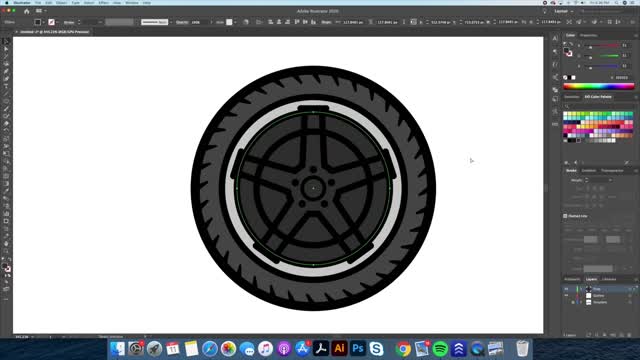640x360 pixels.
Task: Open the Object menu
Action: pyautogui.click(x=62, y=2)
